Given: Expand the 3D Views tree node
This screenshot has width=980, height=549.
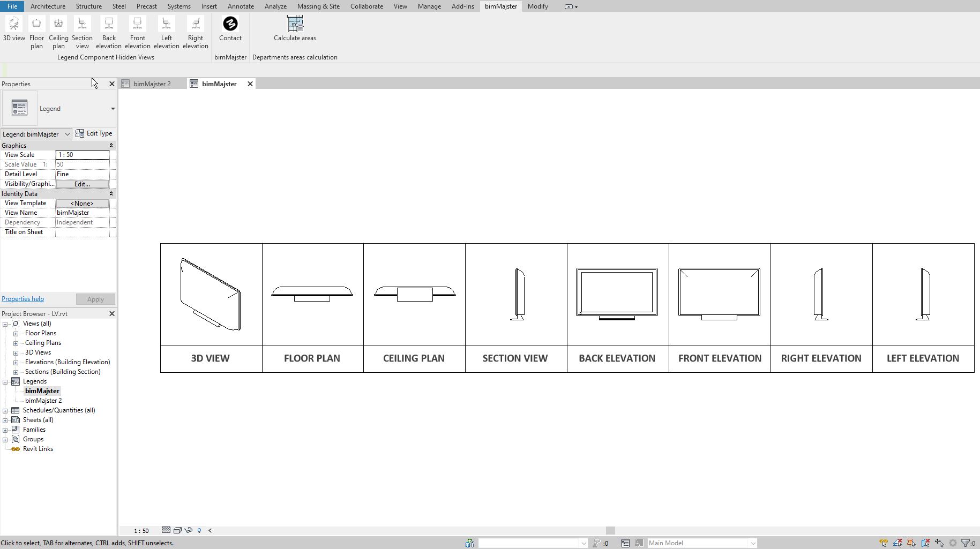Looking at the screenshot, I should 16,352.
